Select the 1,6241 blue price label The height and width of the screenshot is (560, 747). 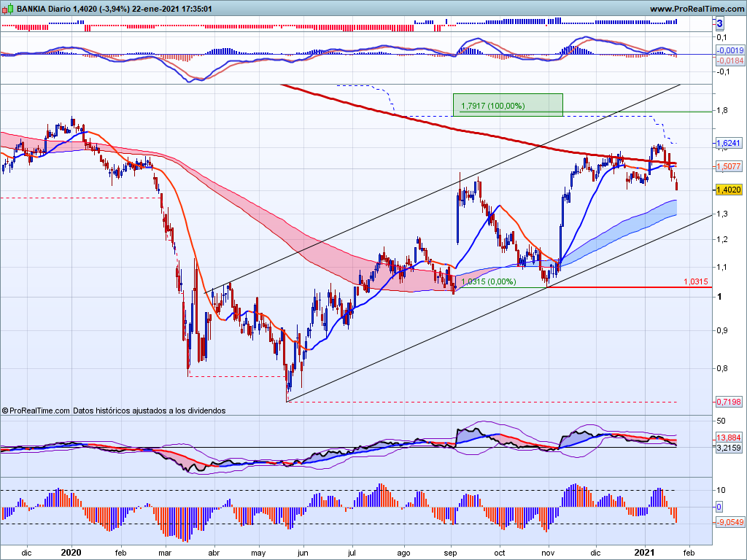coord(729,143)
